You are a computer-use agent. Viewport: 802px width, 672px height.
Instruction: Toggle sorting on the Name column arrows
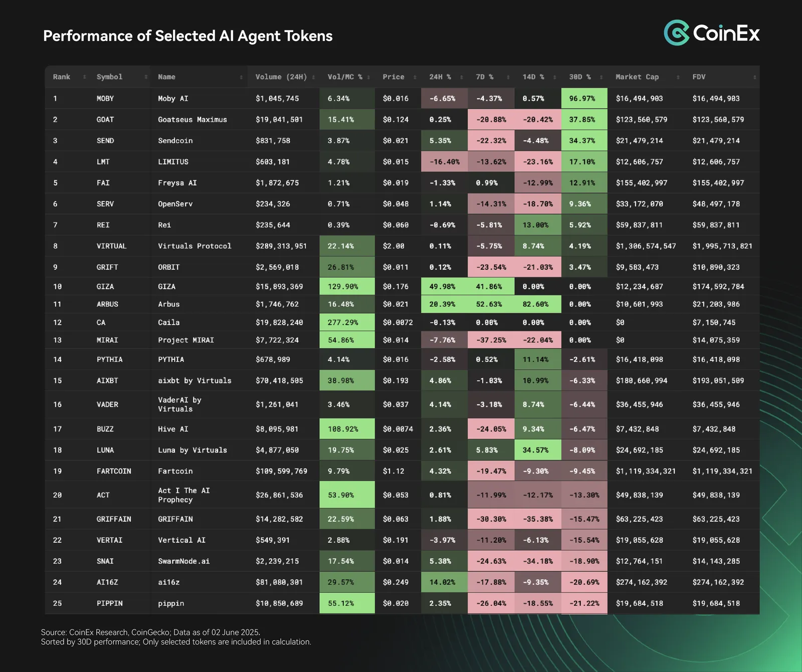[241, 77]
